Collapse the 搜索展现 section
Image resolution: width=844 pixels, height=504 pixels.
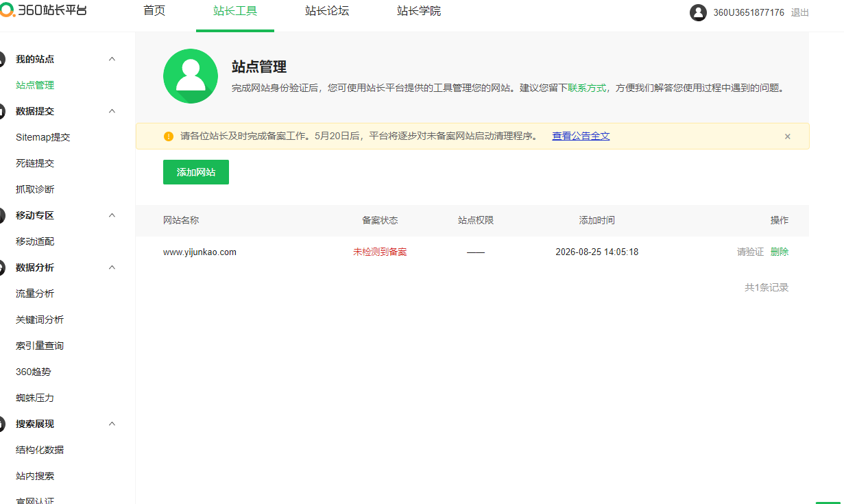point(112,424)
